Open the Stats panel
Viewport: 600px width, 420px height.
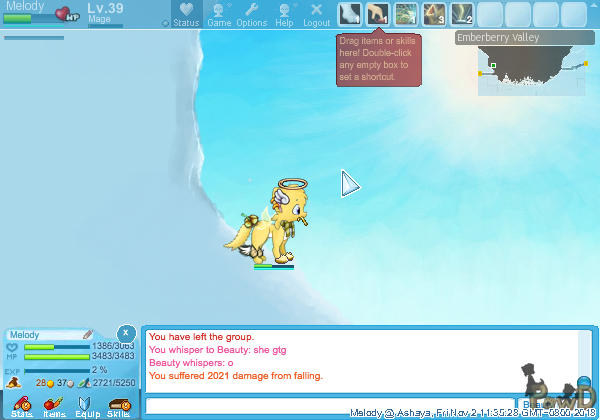(x=21, y=405)
